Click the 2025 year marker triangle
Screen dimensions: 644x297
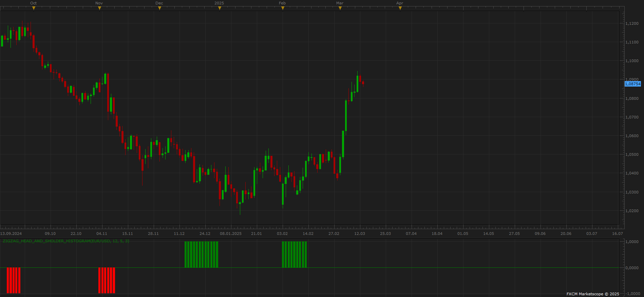pos(220,8)
